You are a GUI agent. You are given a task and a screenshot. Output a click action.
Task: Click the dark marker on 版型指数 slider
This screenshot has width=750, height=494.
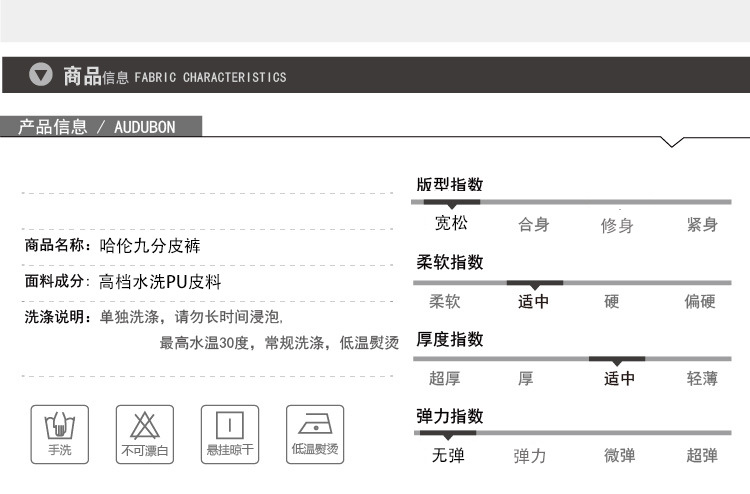pyautogui.click(x=452, y=203)
